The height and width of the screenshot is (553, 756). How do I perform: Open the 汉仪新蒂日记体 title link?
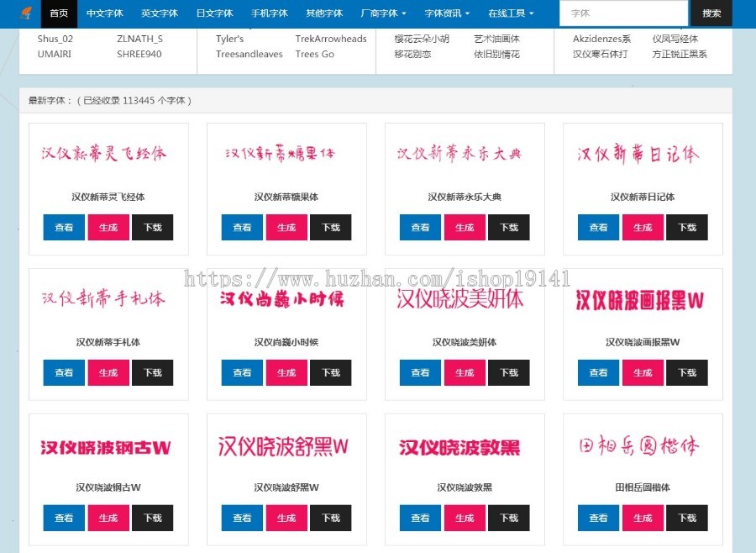pyautogui.click(x=643, y=197)
